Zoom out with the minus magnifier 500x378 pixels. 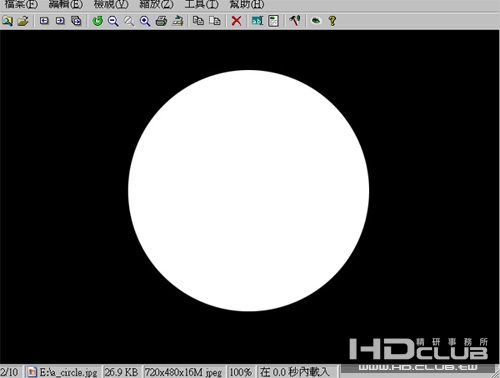pos(113,21)
